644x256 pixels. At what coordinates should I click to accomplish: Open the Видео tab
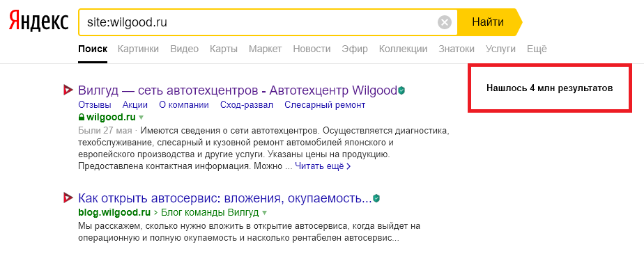(185, 49)
